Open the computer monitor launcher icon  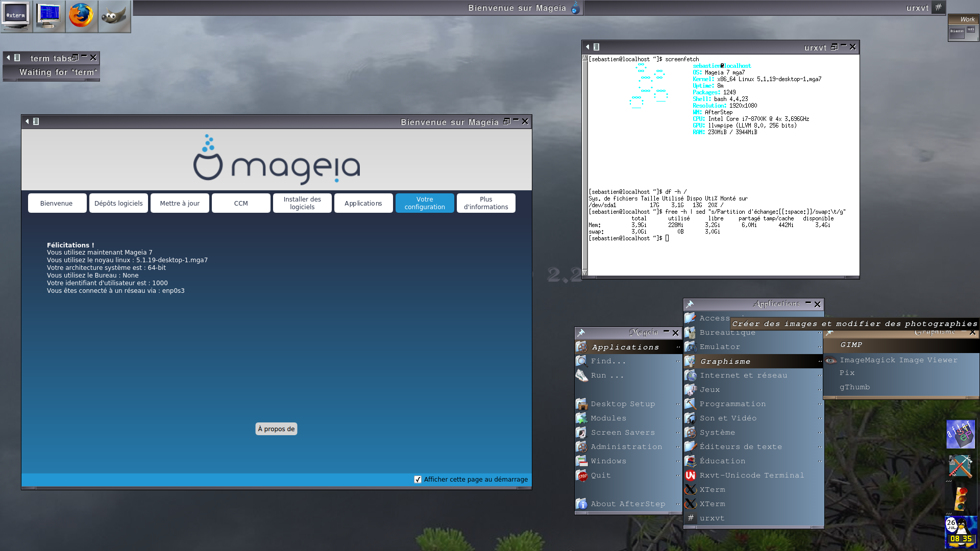click(x=49, y=16)
